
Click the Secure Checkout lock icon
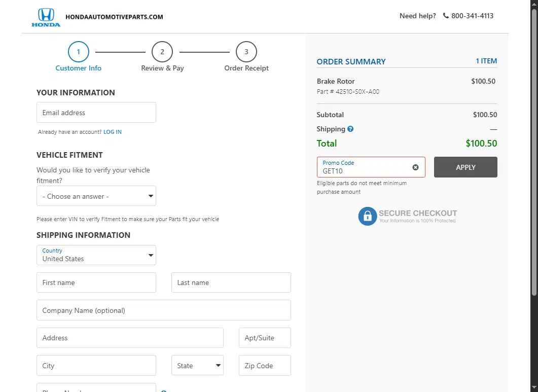[x=368, y=216]
